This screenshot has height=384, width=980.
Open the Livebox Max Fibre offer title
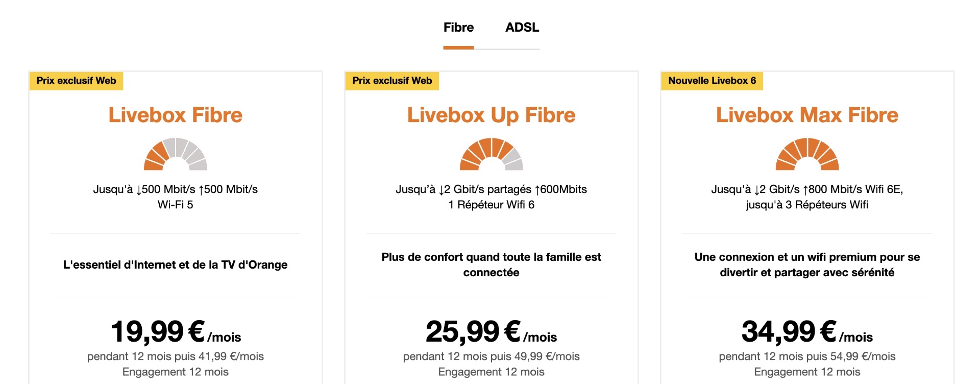[807, 115]
